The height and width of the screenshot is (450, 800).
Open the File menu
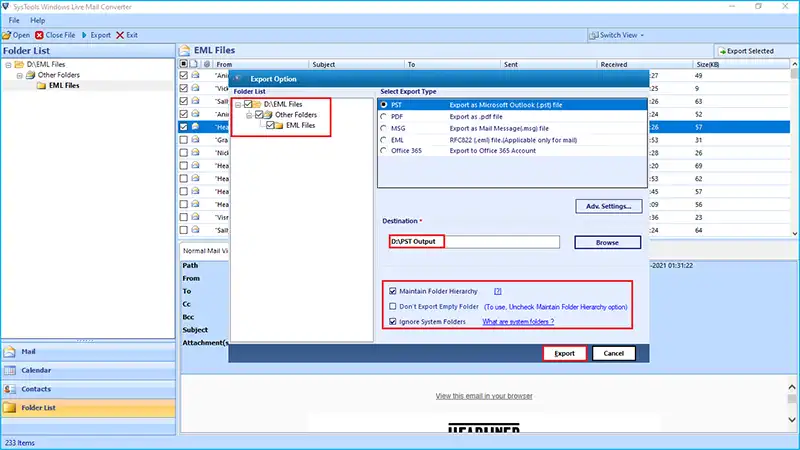(14, 20)
